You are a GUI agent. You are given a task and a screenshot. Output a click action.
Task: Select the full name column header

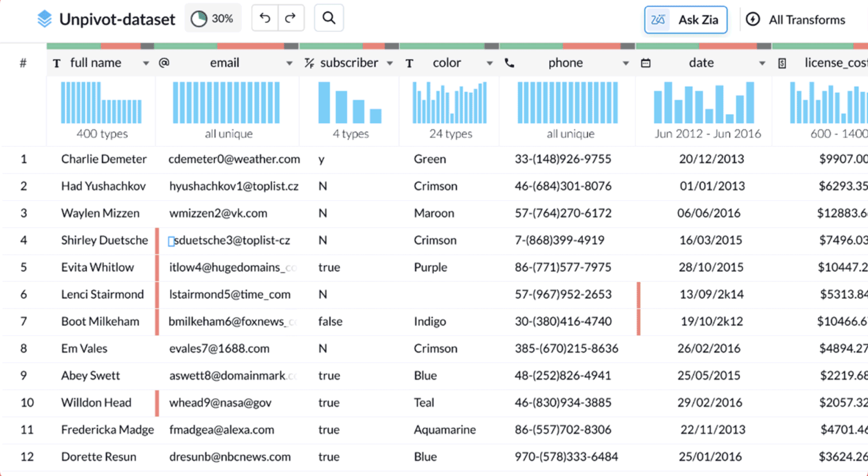[96, 63]
